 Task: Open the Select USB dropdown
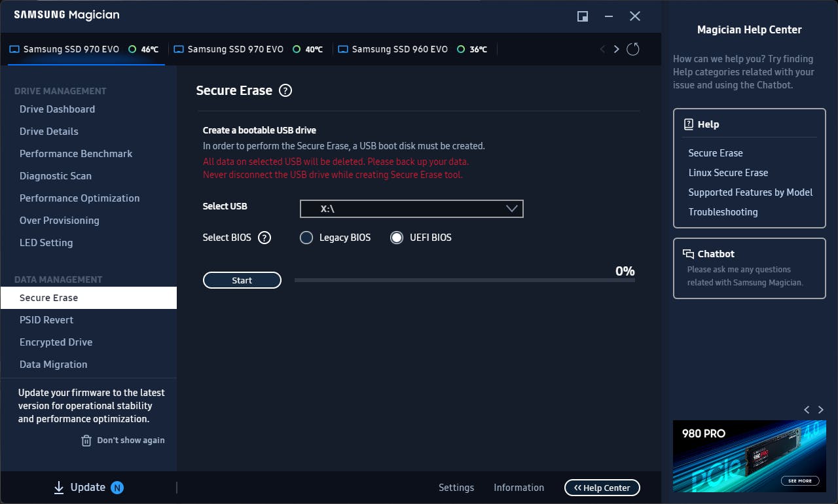click(x=412, y=209)
